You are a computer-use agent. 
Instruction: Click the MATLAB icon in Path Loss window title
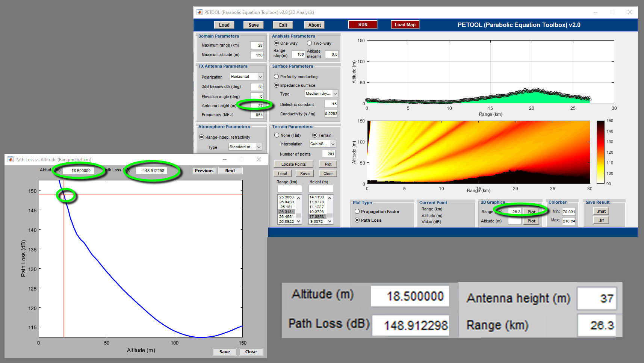[10, 159]
